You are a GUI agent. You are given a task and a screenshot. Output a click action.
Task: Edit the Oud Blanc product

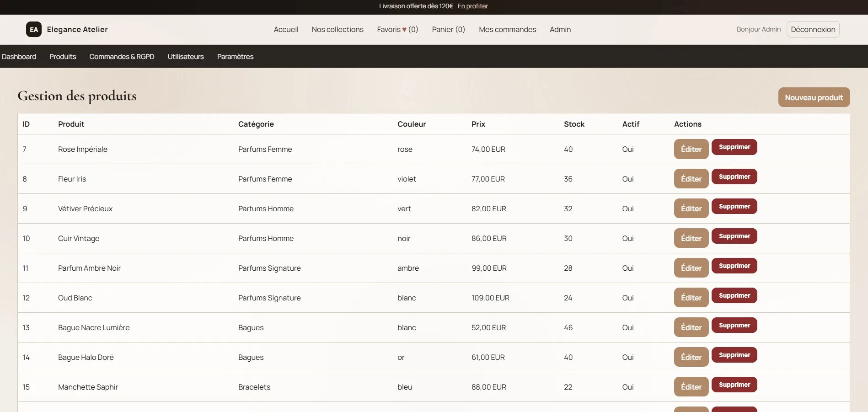pos(691,297)
